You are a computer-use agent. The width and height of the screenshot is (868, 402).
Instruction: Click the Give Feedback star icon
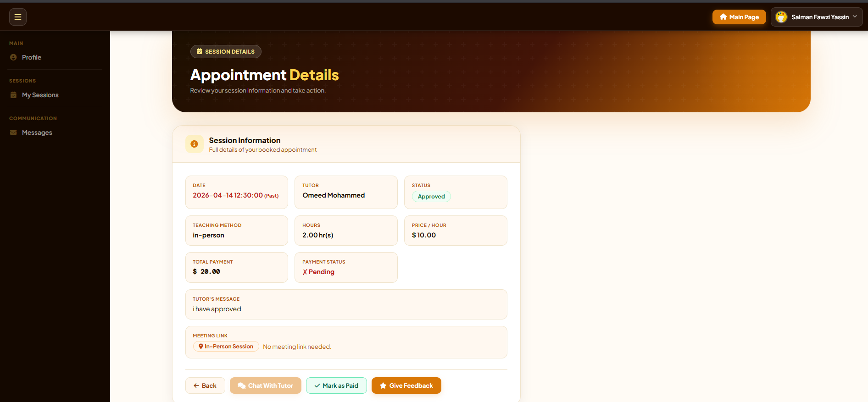coord(383,385)
